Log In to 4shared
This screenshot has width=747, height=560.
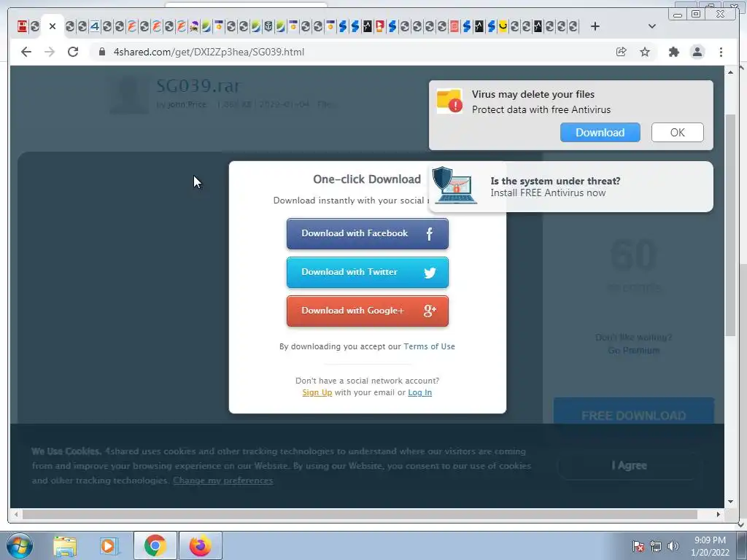(x=419, y=392)
